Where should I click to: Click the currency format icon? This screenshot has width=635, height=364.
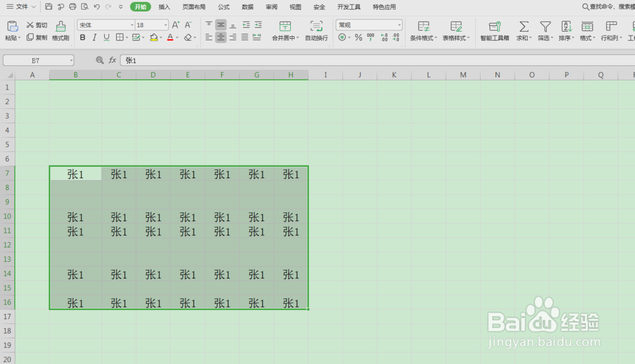pos(342,37)
